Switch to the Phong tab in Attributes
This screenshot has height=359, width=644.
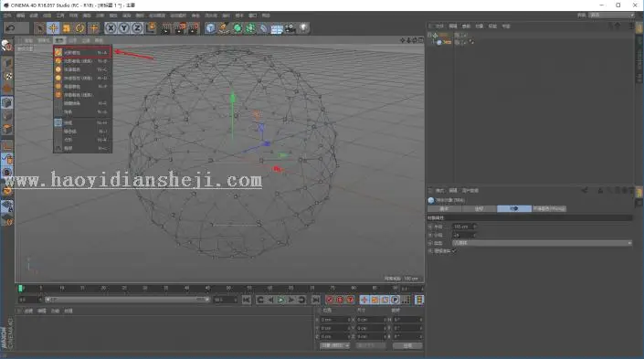[x=549, y=208]
